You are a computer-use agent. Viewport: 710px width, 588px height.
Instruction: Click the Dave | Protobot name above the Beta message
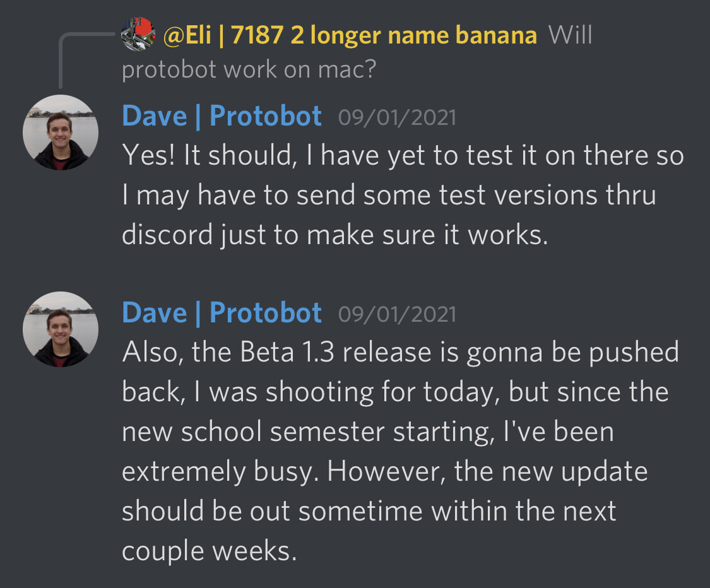(222, 313)
